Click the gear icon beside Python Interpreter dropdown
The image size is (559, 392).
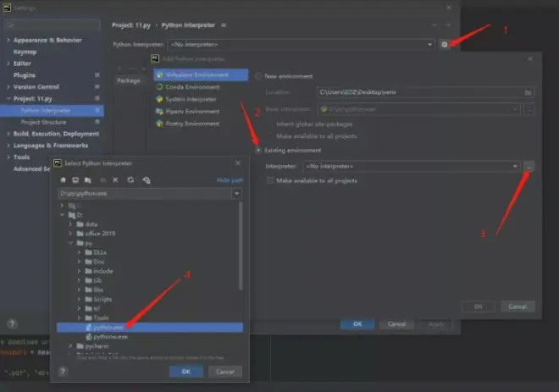tap(444, 45)
